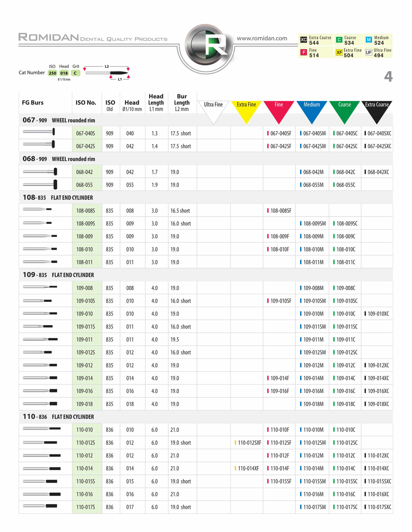The image size is (412, 532).
Task: Click the blue M Medium legend icon
Action: point(369,39)
